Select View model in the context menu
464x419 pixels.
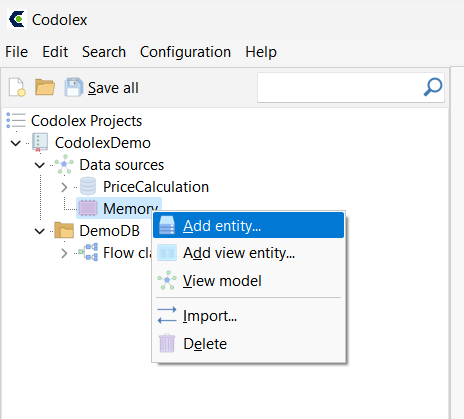(x=248, y=280)
